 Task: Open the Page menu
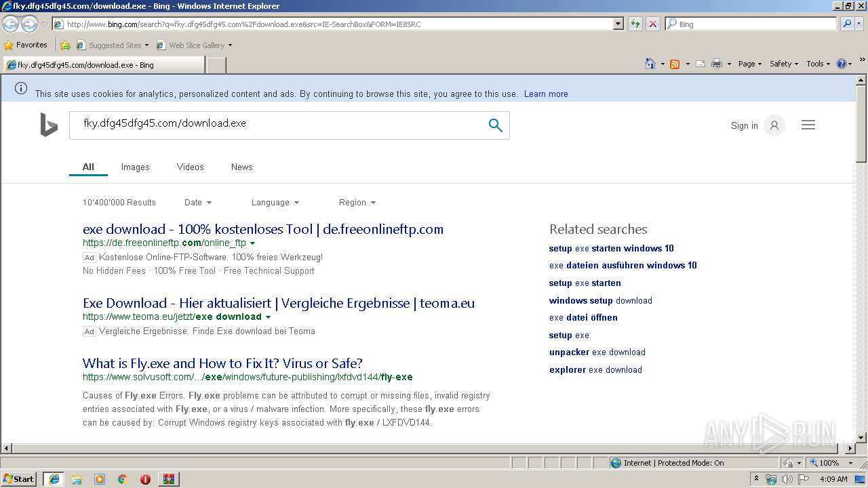750,64
